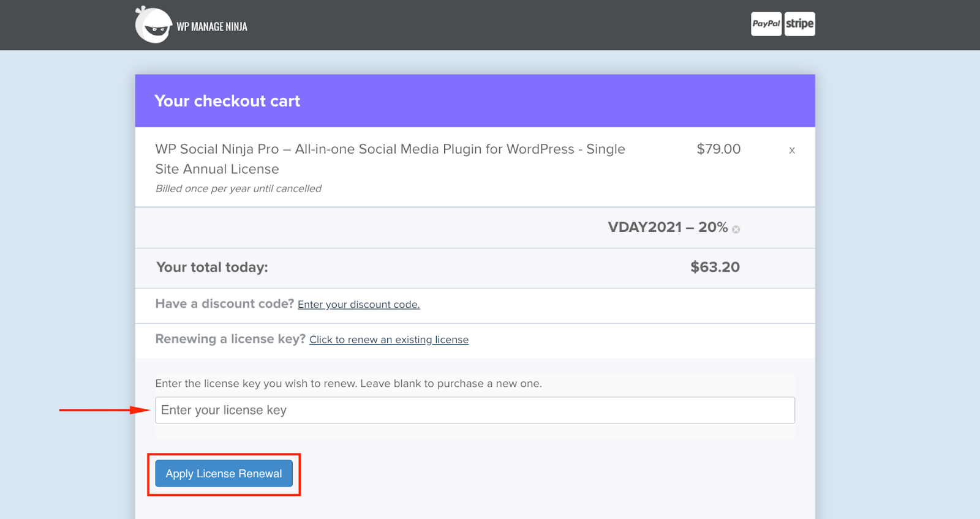Click the 'Your total today:' label
The width and height of the screenshot is (980, 519).
(212, 267)
